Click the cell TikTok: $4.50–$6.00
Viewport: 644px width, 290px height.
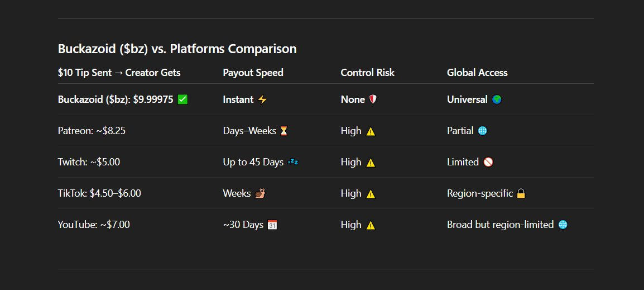click(99, 193)
